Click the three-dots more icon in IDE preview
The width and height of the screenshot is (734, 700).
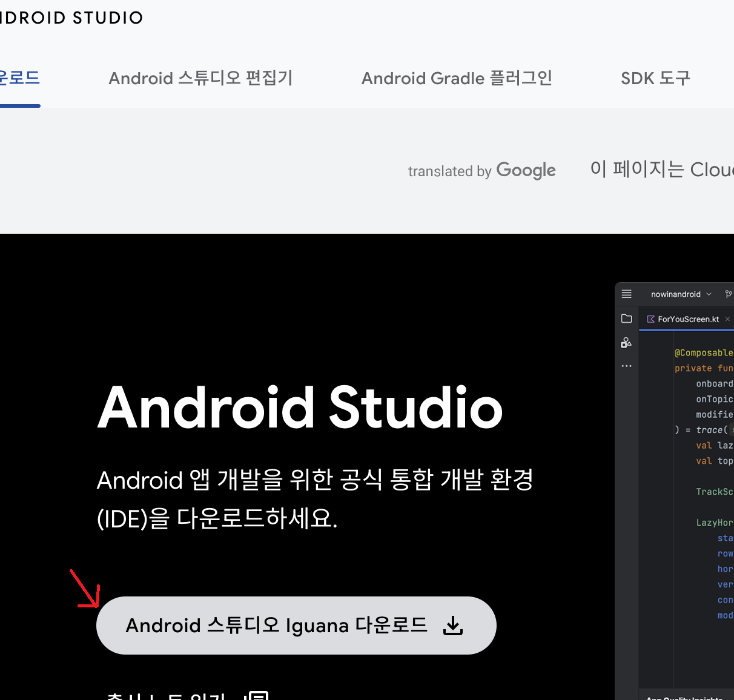point(627,366)
